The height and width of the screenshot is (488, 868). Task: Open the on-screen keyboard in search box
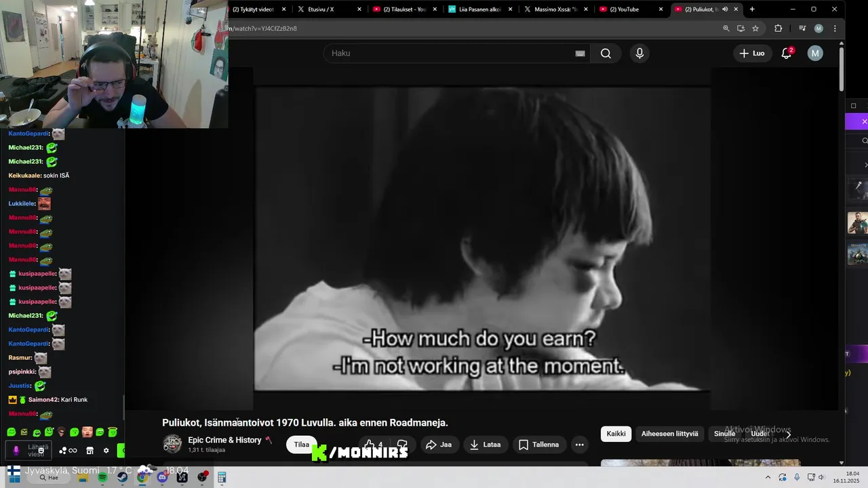pos(580,54)
